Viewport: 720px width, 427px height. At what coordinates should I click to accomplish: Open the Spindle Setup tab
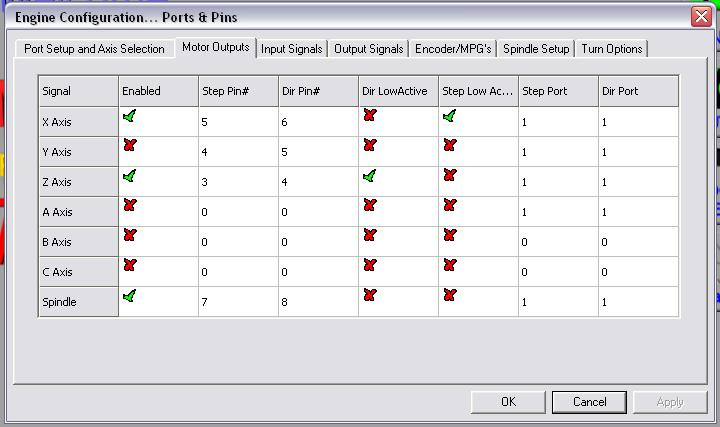tap(536, 49)
